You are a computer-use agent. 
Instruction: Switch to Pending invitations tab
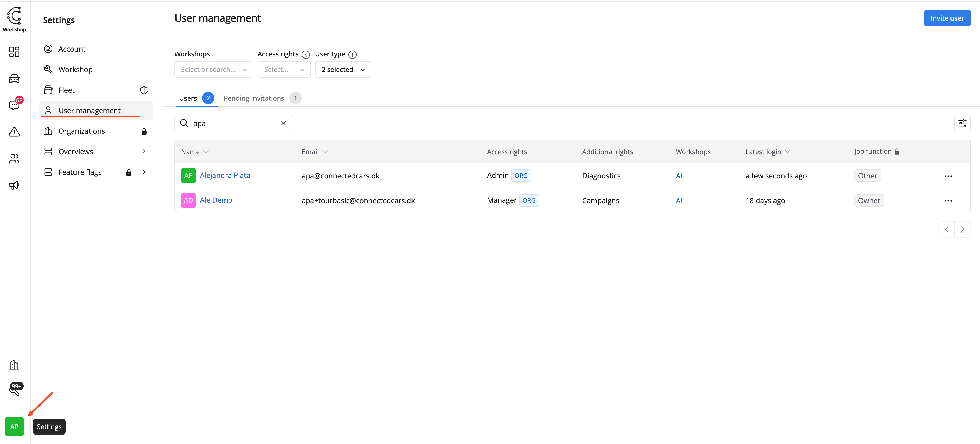coord(254,98)
